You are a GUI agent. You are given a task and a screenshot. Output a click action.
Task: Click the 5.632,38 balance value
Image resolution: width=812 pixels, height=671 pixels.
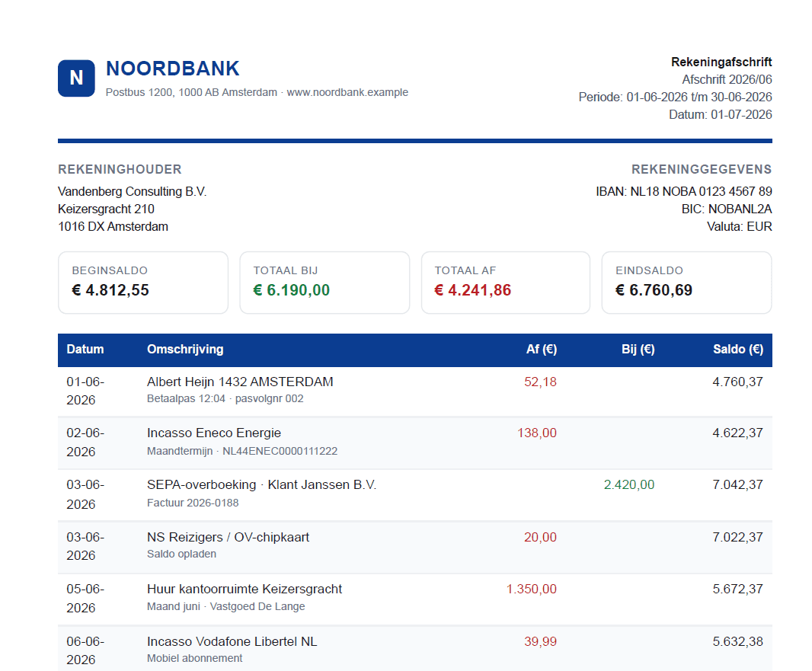click(737, 642)
